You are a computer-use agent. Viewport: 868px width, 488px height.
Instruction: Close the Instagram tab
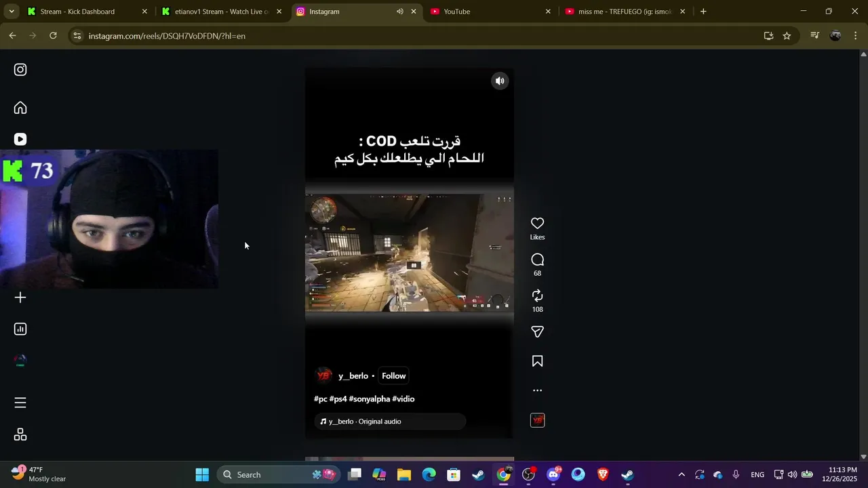[x=414, y=12]
